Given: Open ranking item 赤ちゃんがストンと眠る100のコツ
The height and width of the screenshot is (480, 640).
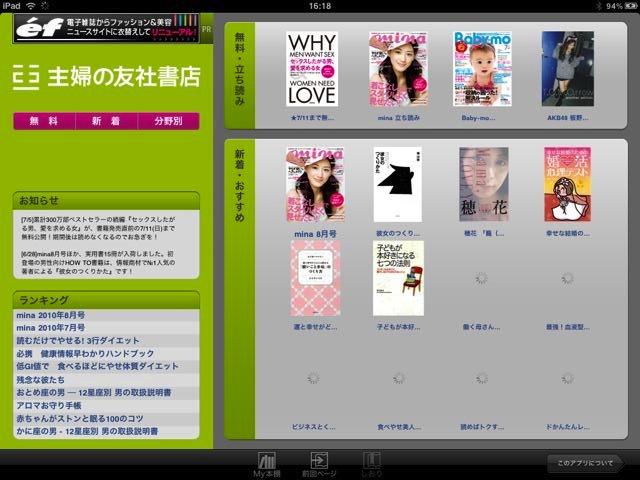Looking at the screenshot, I should [106, 418].
